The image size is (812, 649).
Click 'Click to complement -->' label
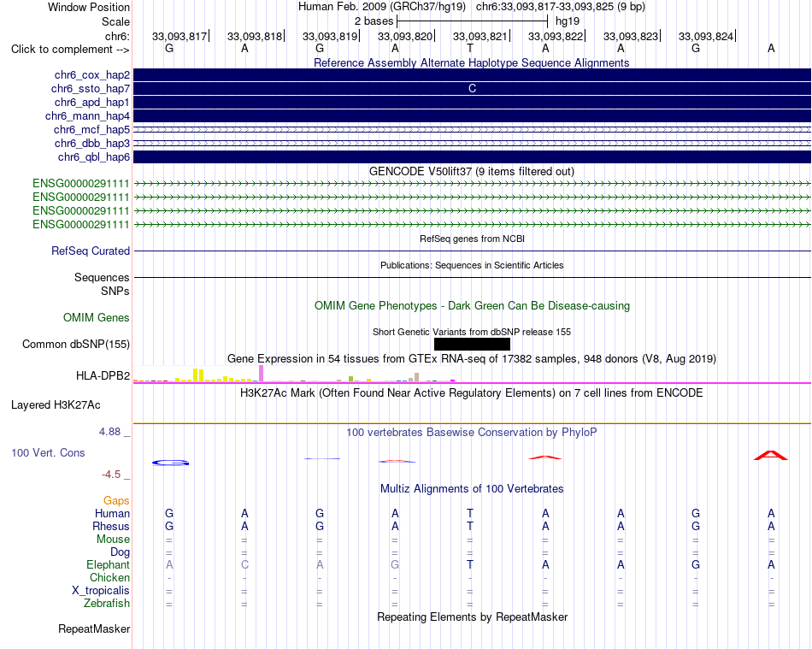(70, 50)
